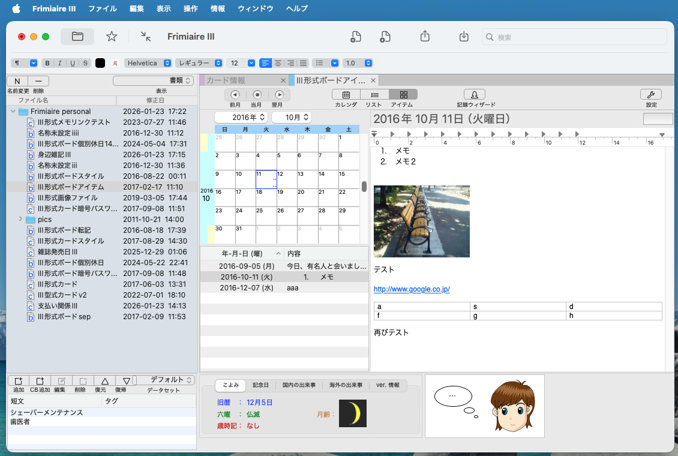Click the N rename button above file list
Viewport: 678px width, 456px height.
tap(17, 80)
